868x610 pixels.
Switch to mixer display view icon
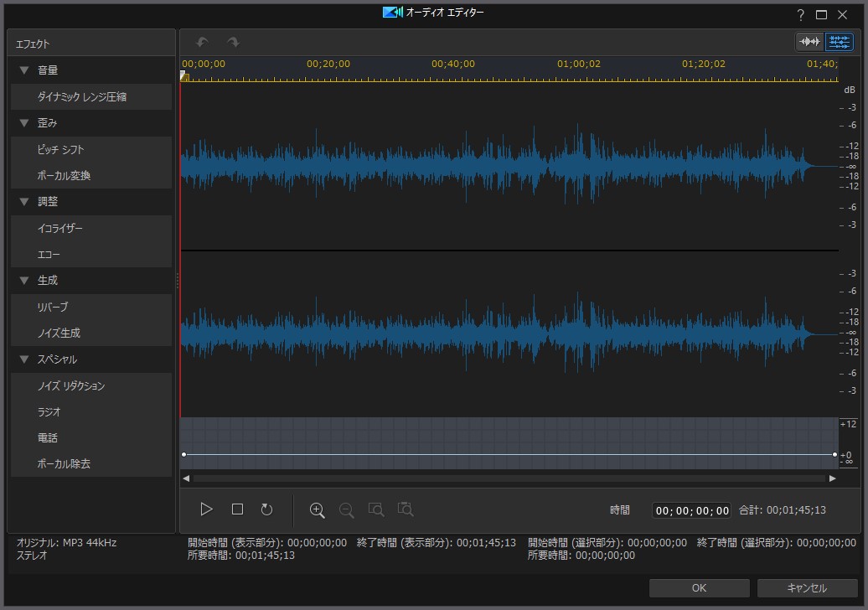(840, 42)
